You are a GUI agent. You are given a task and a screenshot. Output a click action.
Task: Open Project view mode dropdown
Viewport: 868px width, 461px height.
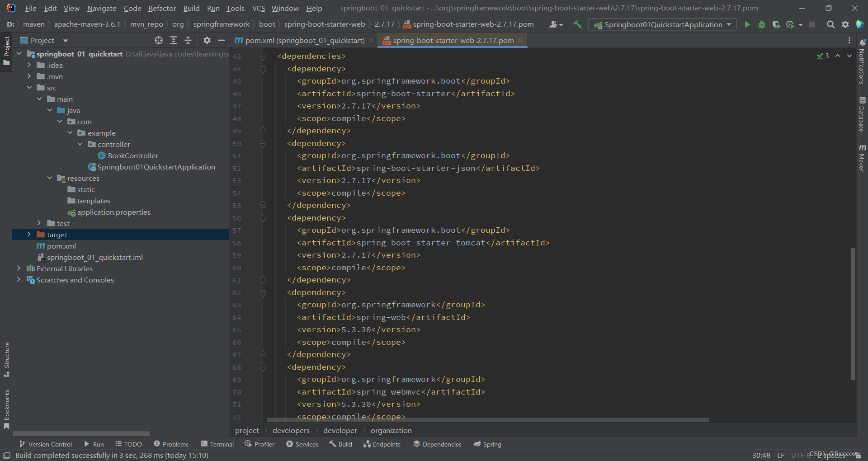click(x=66, y=41)
